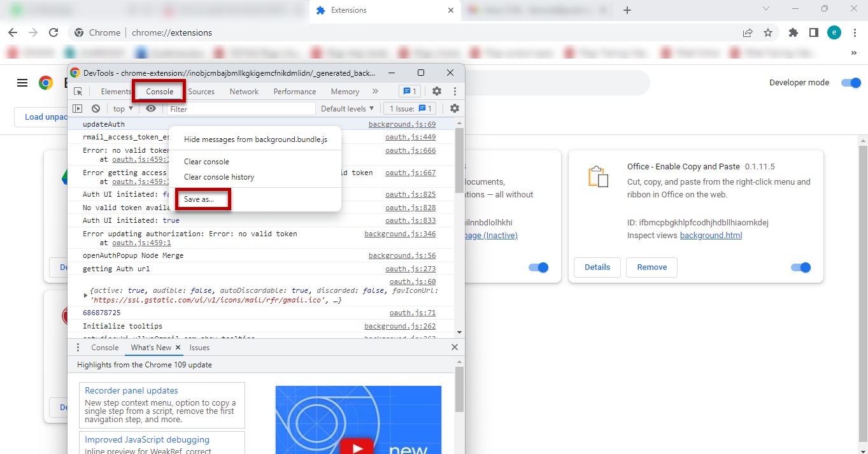
Task: Open console settings gear icon
Action: tap(454, 109)
